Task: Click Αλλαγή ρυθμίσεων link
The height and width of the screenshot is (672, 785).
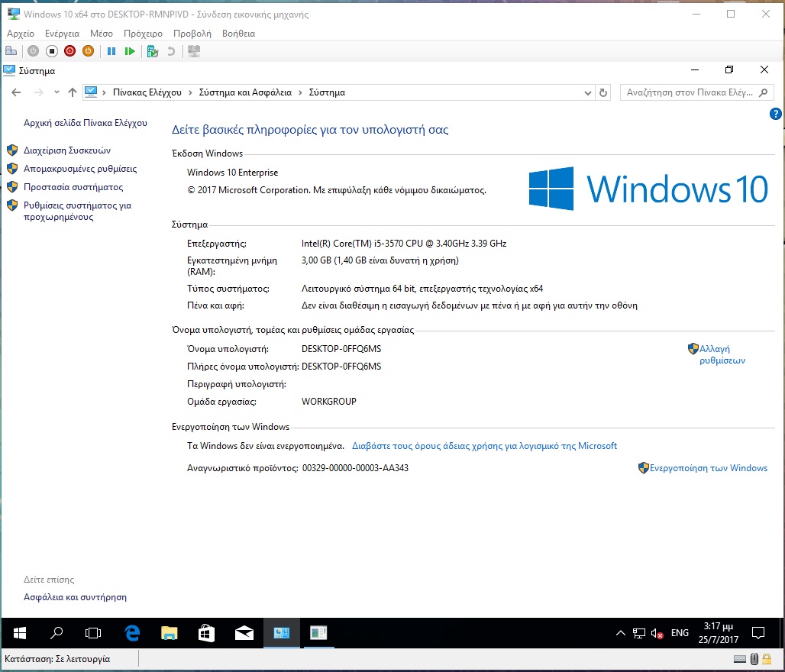Action: (x=722, y=354)
